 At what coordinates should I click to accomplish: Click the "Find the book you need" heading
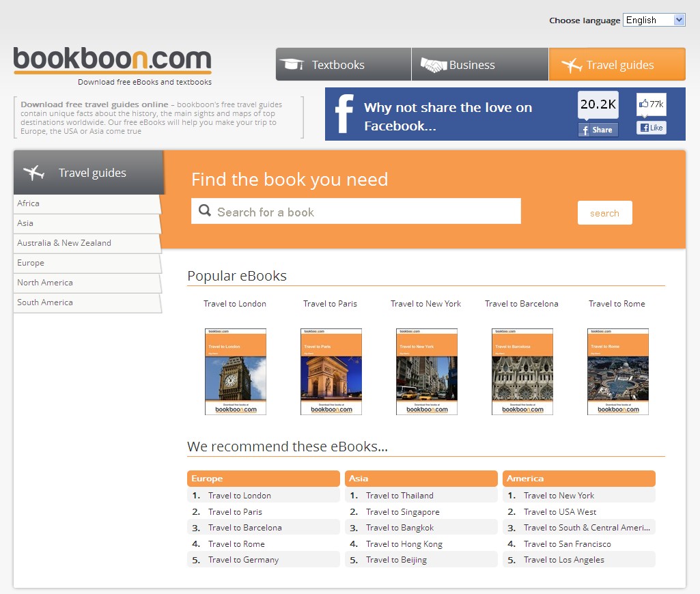pyautogui.click(x=290, y=180)
